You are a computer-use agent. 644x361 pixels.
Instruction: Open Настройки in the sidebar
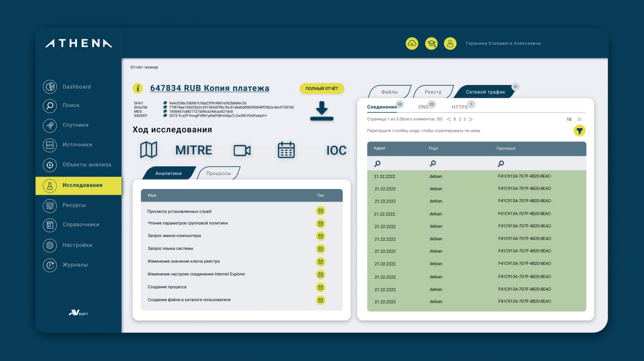[x=77, y=245]
